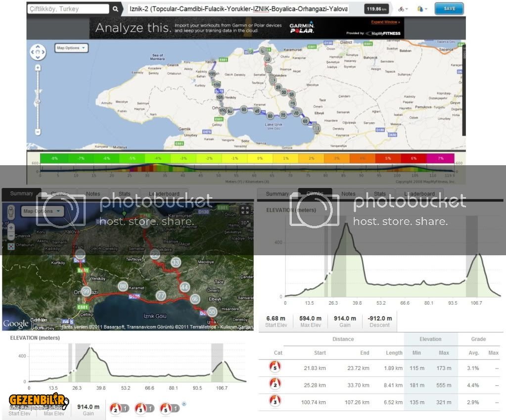Image resolution: width=506 pixels, height=420 pixels.
Task: Switch to Stats tab in the right panel
Action: 380,194
